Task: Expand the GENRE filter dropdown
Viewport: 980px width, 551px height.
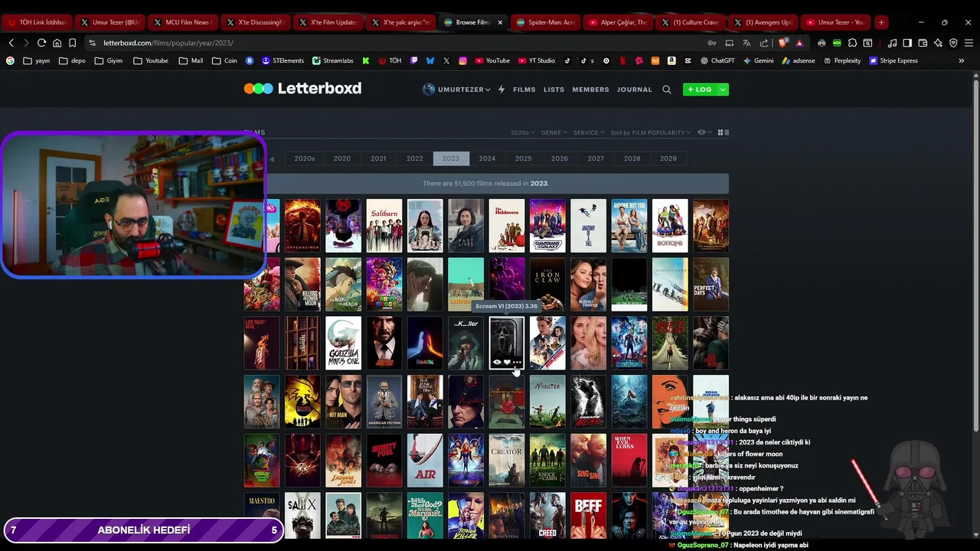Action: click(554, 132)
